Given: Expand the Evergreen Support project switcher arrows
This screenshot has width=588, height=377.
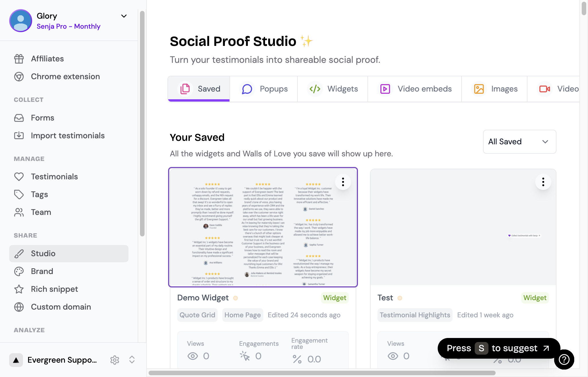Looking at the screenshot, I should pyautogui.click(x=132, y=360).
